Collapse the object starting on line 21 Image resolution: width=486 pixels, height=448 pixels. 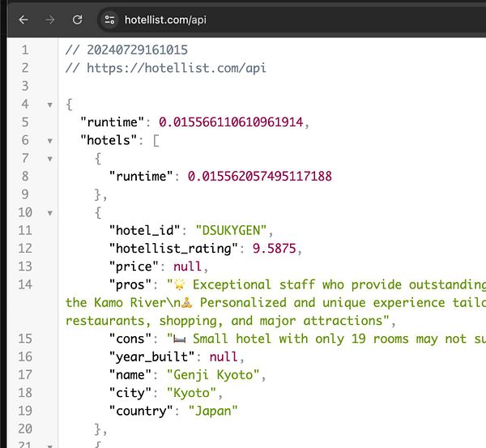(x=50, y=445)
